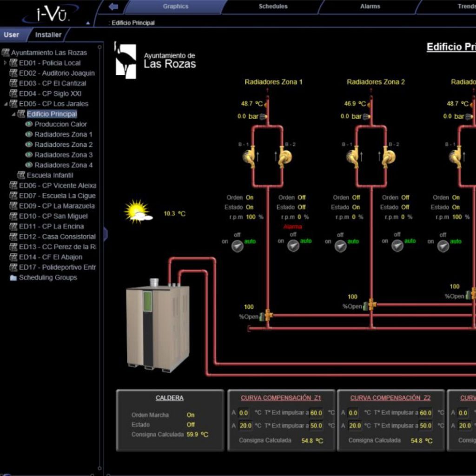This screenshot has height=476, width=476.
Task: Select the Produccion Calor tree node
Action: click(x=60, y=124)
